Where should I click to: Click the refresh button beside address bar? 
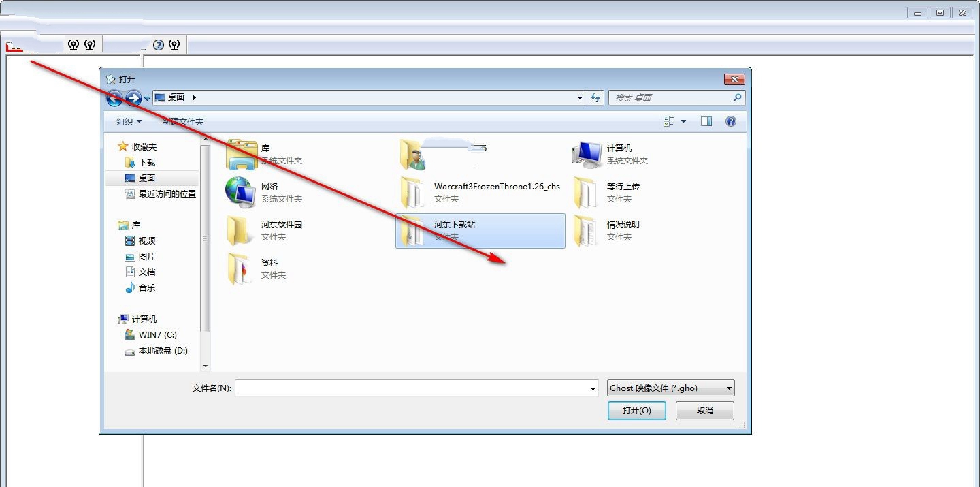point(595,97)
